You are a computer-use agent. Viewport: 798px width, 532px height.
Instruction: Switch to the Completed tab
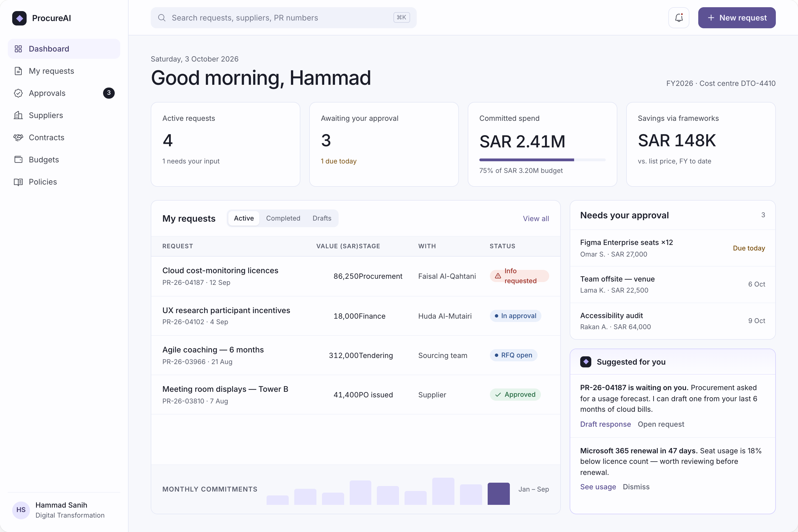pos(283,218)
